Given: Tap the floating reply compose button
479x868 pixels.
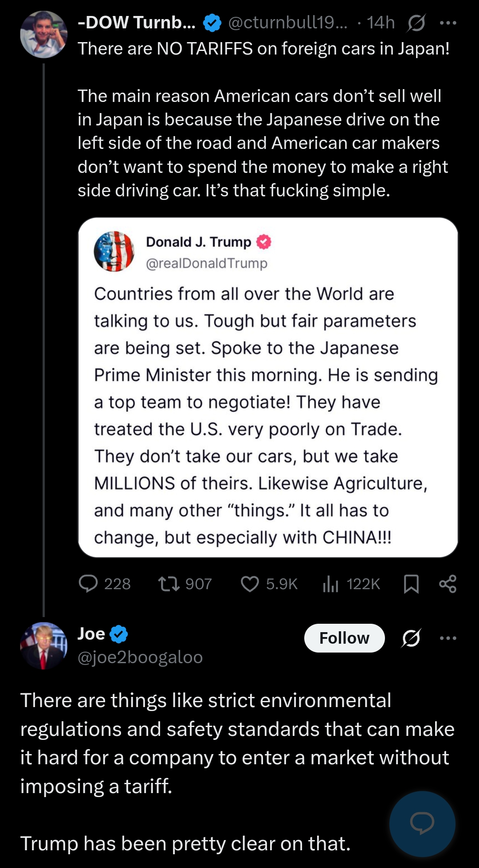Looking at the screenshot, I should coord(422,824).
